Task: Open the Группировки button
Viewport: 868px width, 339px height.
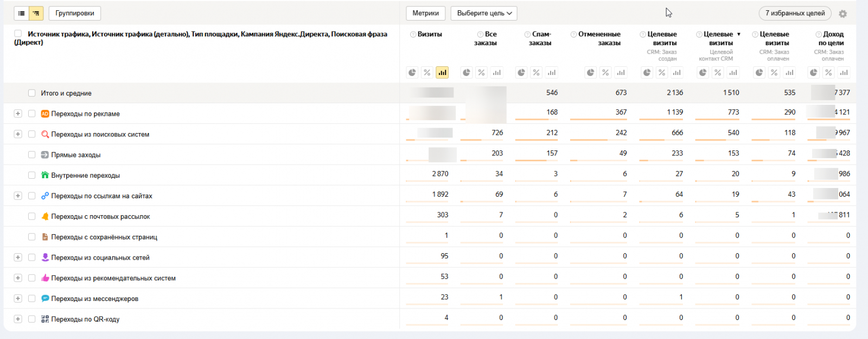Action: point(74,13)
